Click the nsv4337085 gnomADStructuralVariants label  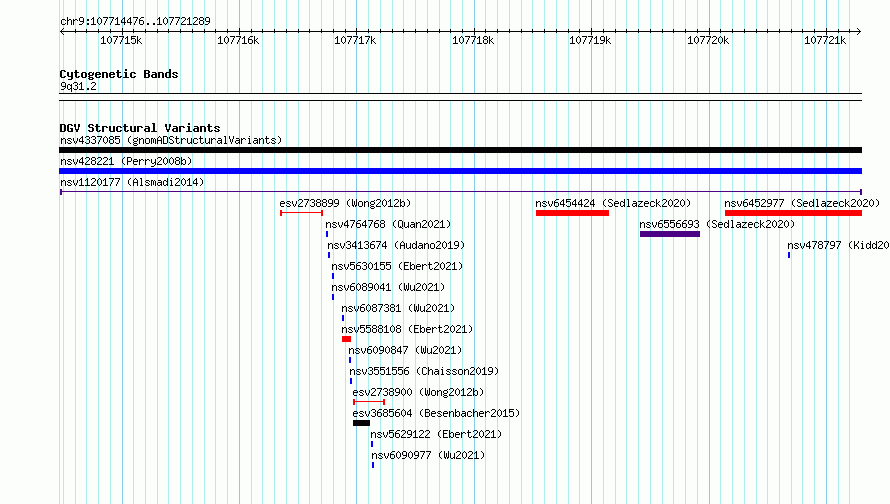(x=171, y=140)
